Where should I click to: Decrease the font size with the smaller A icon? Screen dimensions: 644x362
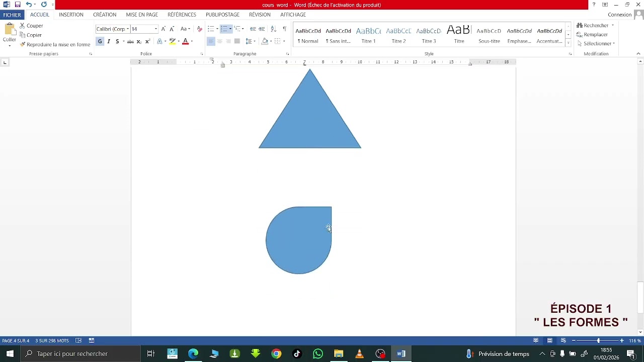click(x=172, y=29)
